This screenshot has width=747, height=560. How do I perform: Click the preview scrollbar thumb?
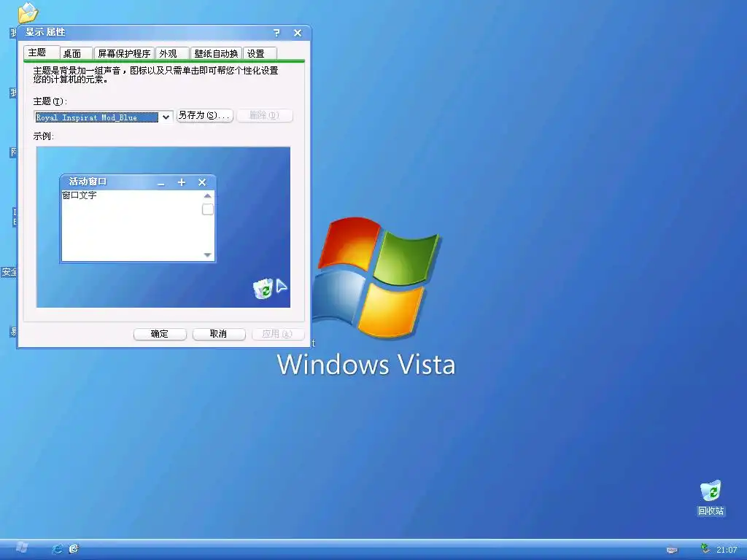pos(208,209)
